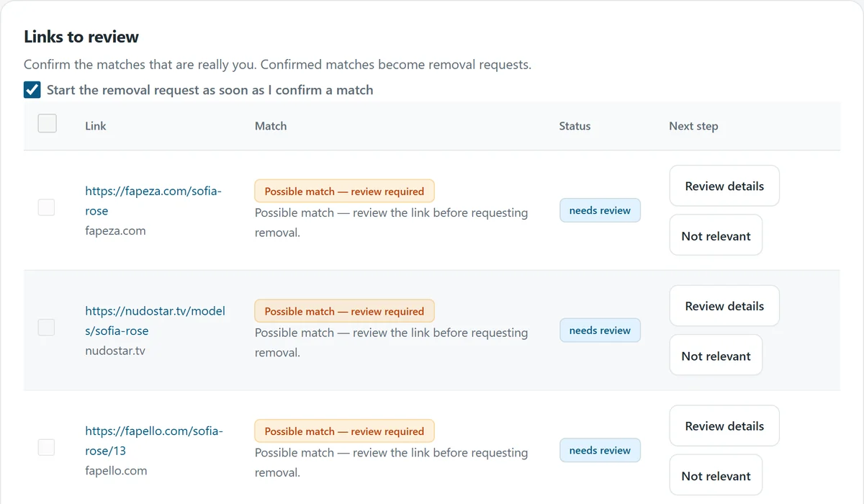Screen dimensions: 864x504
Task: Click Review details for fapello.com
Action: coord(724,426)
